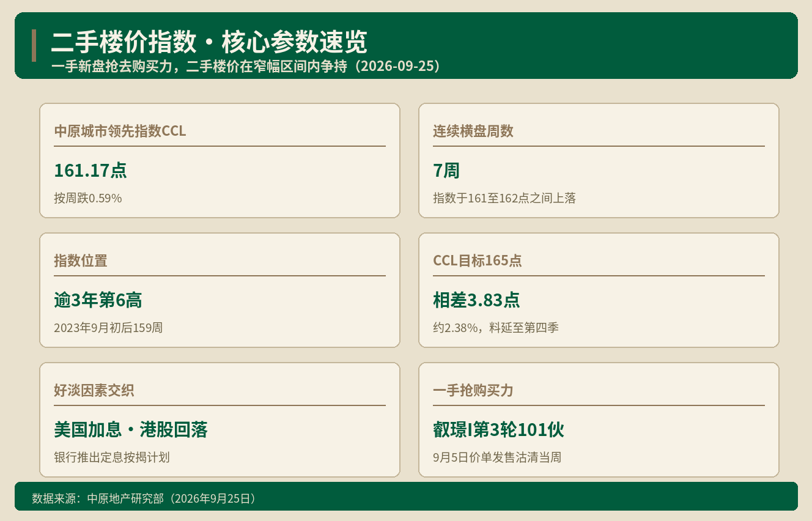The width and height of the screenshot is (812, 521).
Task: Click the card label "一手抢购买力"
Action: [x=473, y=390]
